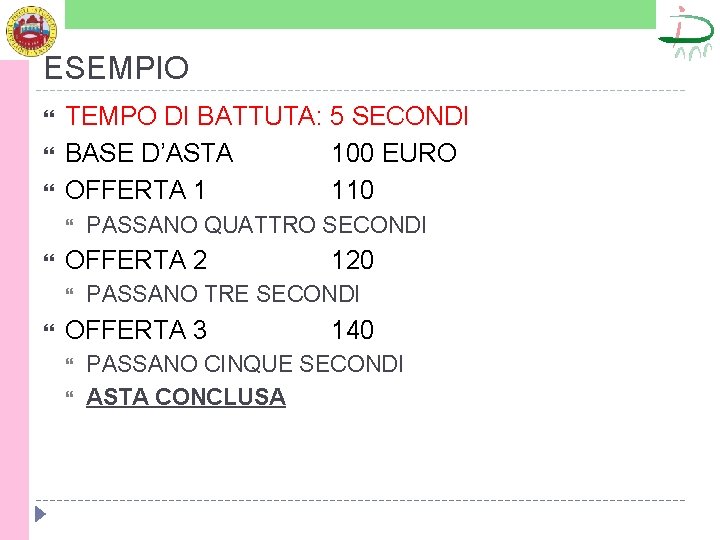Select the red TEMPO DI BATTUTA line
This screenshot has width=720, height=540.
[x=267, y=115]
